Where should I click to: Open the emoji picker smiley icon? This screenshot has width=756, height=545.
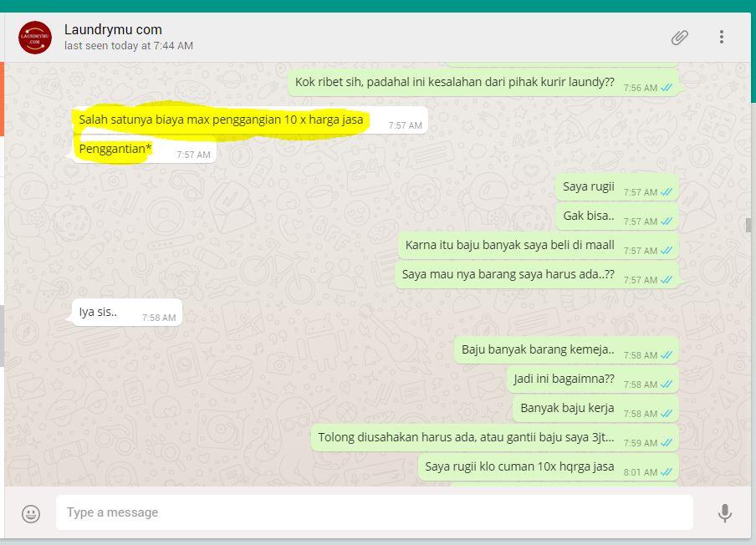pyautogui.click(x=31, y=513)
